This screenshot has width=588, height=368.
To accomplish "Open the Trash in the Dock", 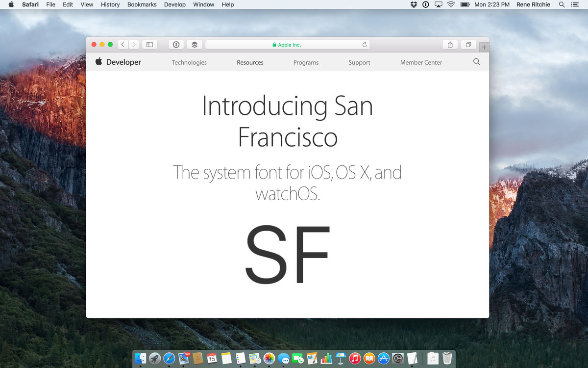I will [x=447, y=359].
